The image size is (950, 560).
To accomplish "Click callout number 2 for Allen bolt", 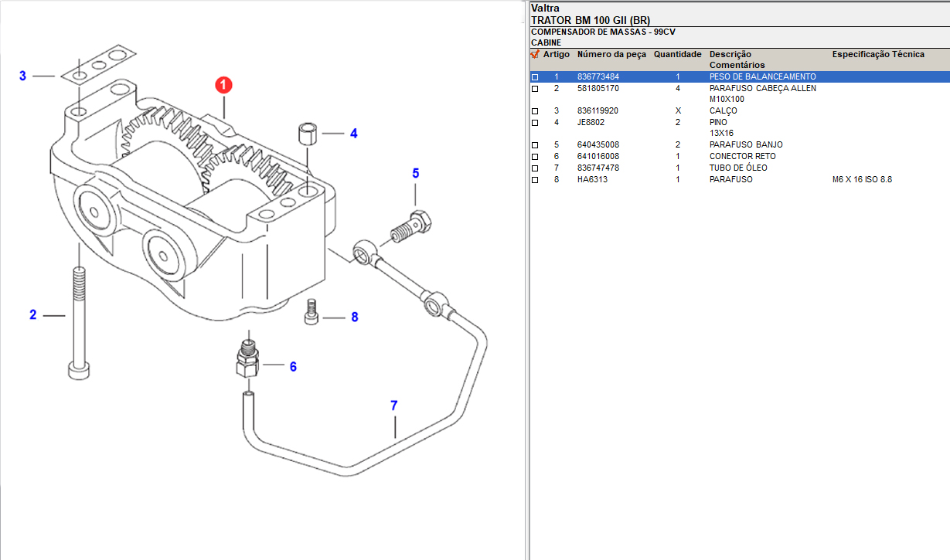I will 33,315.
